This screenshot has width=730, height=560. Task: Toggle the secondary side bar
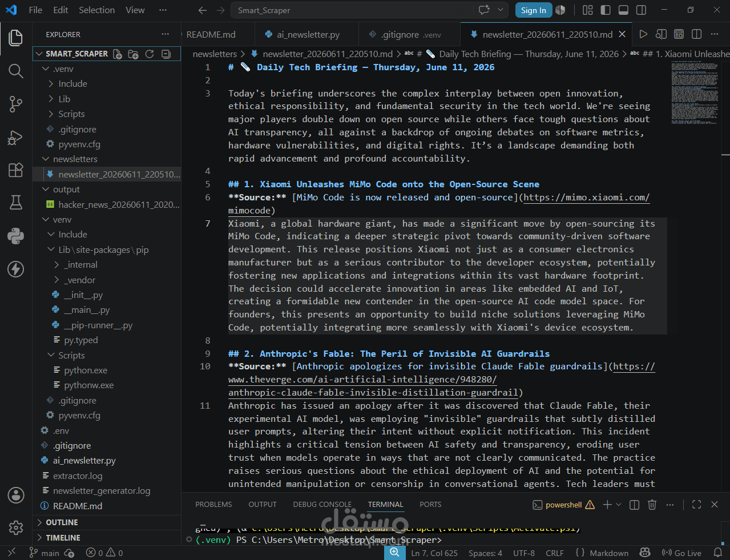tap(641, 10)
